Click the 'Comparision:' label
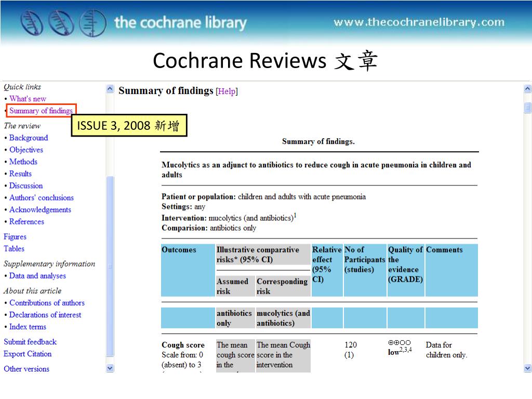The image size is (532, 399). [184, 228]
